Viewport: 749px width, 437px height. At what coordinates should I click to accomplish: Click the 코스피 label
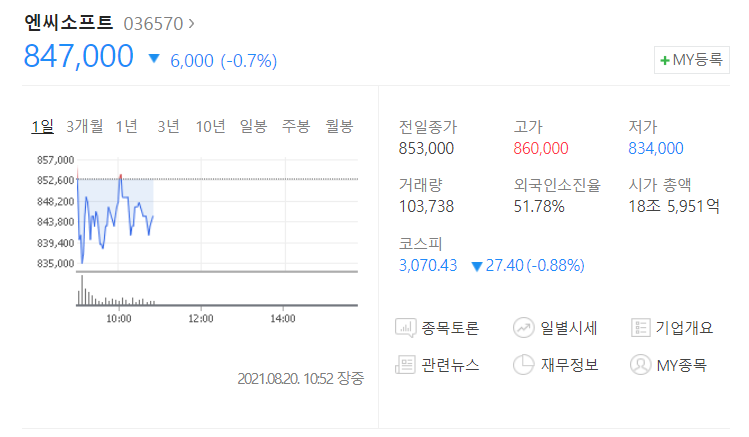[x=420, y=244]
